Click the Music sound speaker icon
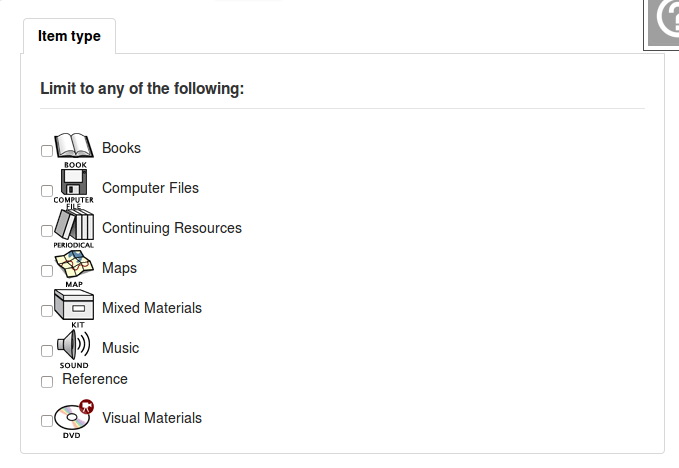Screen dimensions: 679x468 (74, 346)
